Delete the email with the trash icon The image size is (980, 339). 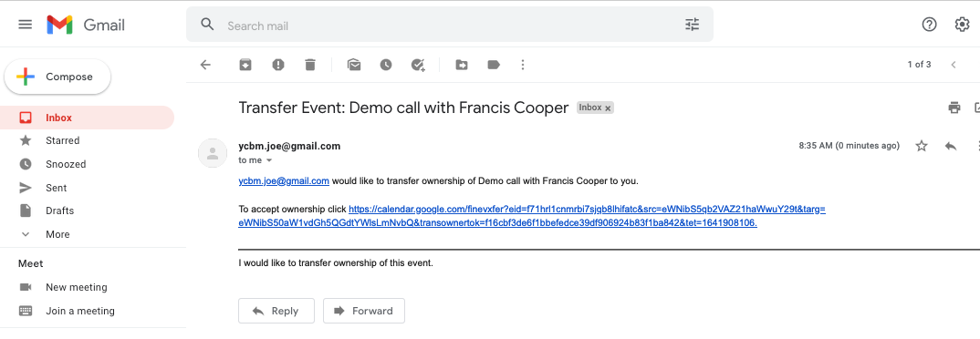tap(310, 65)
